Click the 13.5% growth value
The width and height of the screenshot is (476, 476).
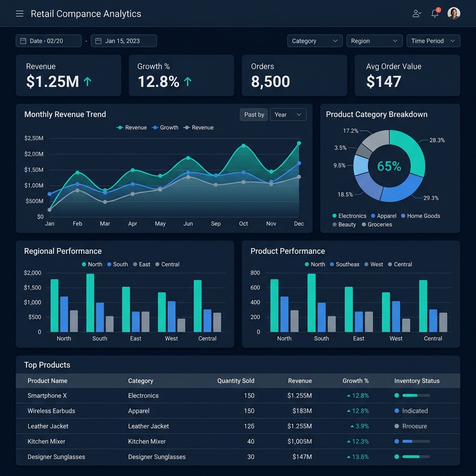click(x=360, y=457)
